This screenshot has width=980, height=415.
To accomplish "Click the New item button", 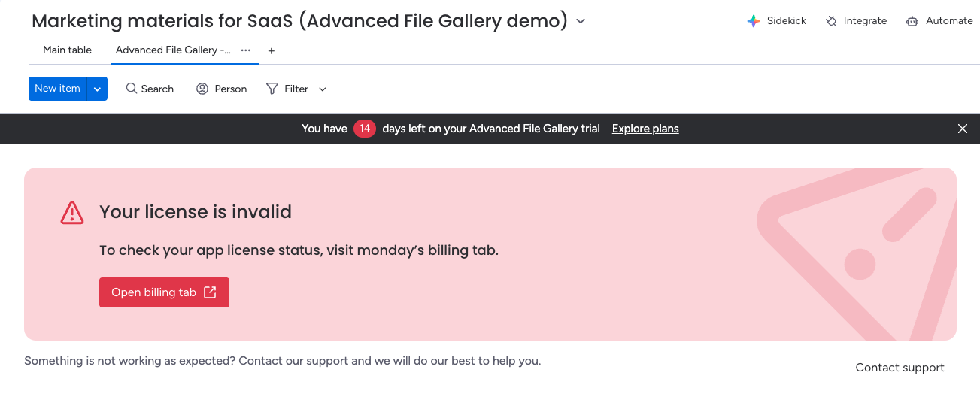I will (x=58, y=89).
